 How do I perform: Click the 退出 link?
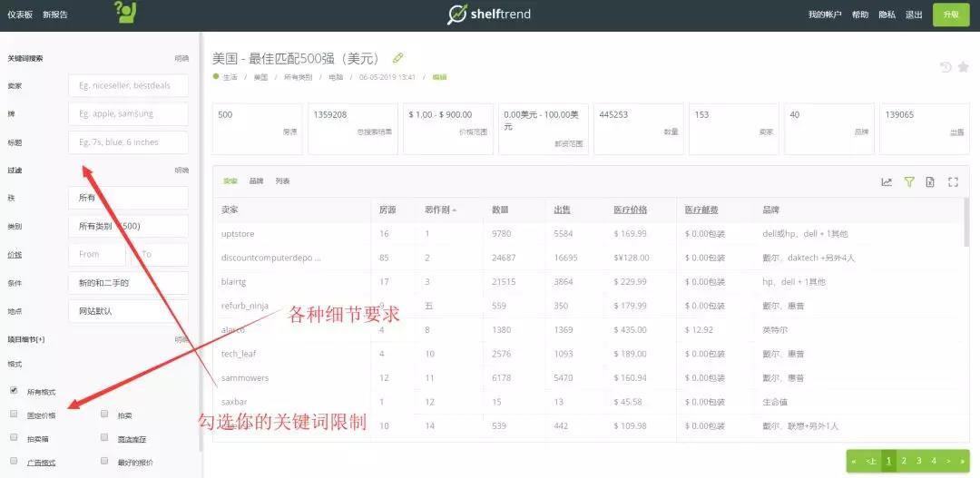(x=914, y=15)
